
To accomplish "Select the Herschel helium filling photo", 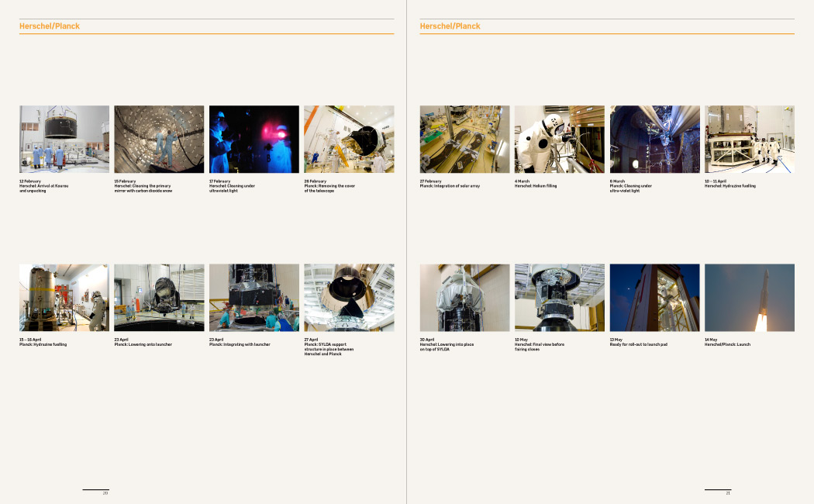I will click(x=560, y=139).
